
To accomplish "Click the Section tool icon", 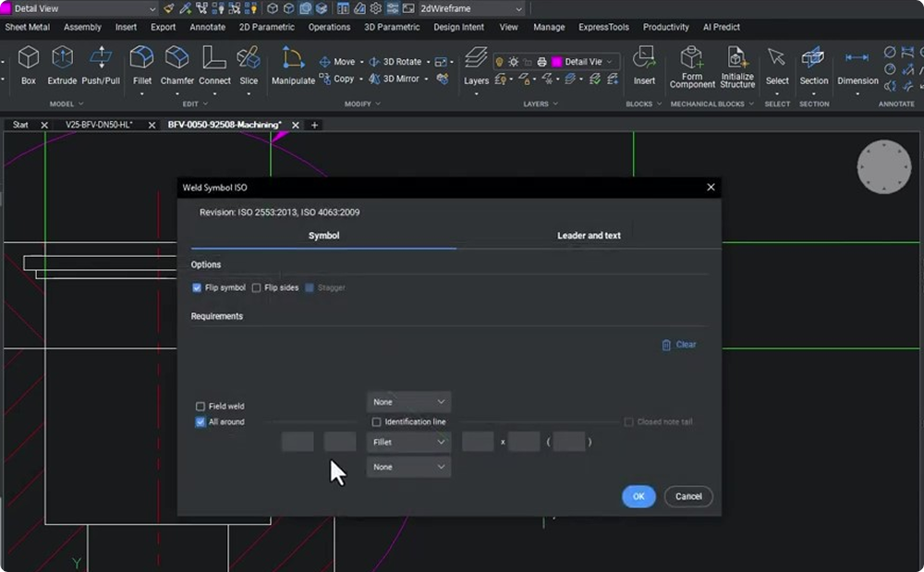I will [x=813, y=65].
